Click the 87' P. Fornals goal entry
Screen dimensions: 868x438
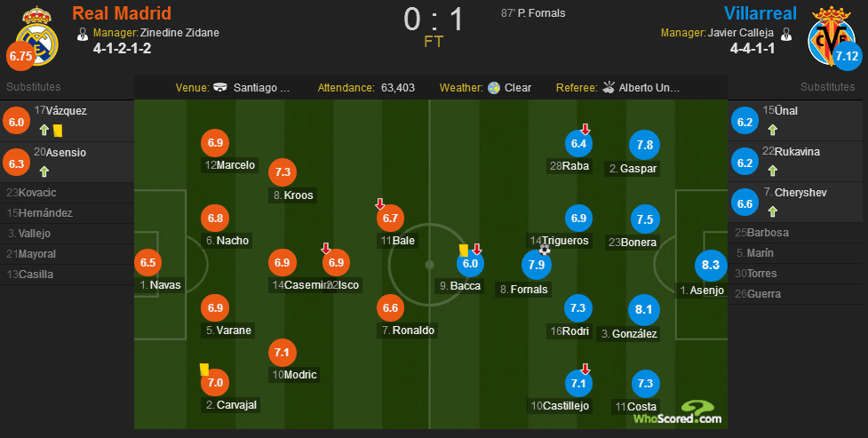click(x=533, y=13)
